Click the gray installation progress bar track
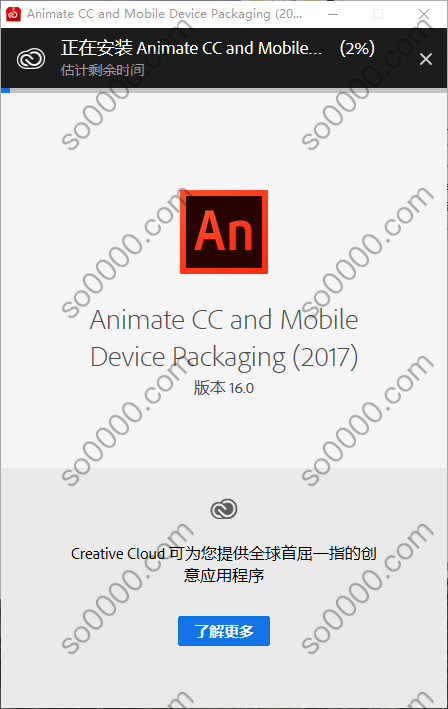 point(228,90)
